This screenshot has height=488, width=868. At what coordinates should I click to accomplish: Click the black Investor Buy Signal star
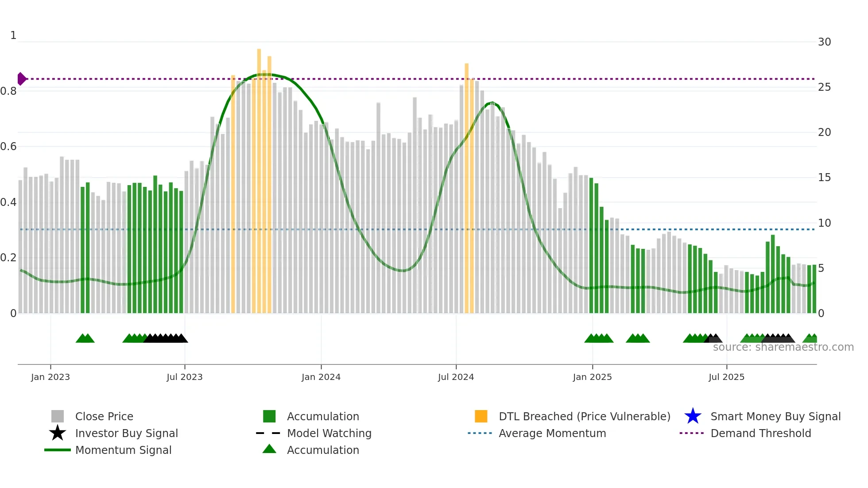58,433
